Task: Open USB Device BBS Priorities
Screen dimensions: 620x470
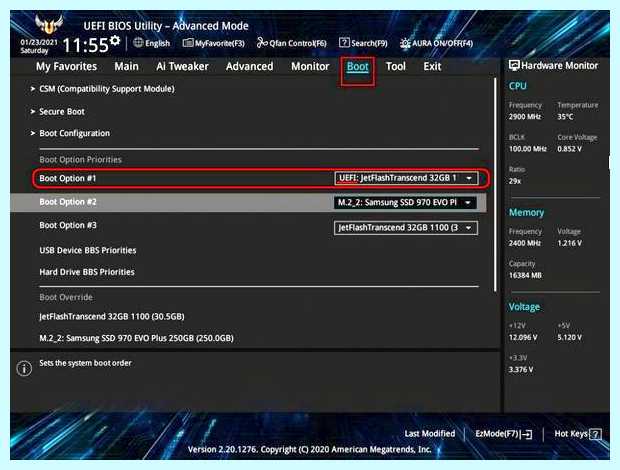Action: 88,250
